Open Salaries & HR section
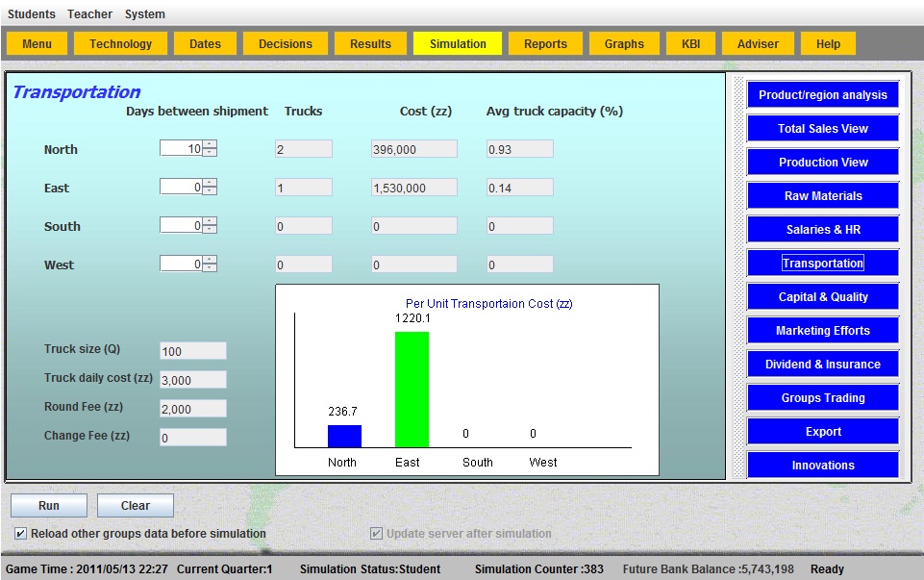924x580 pixels. pos(822,230)
